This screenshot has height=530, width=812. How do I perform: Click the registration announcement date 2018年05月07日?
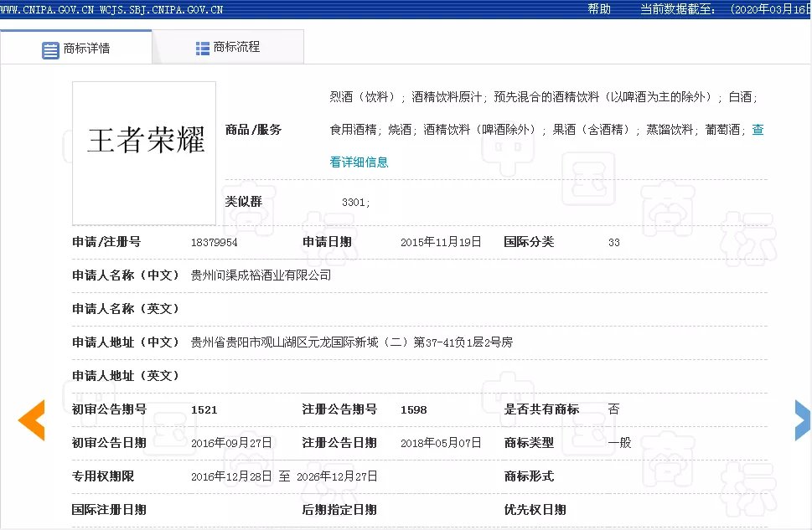click(x=441, y=443)
